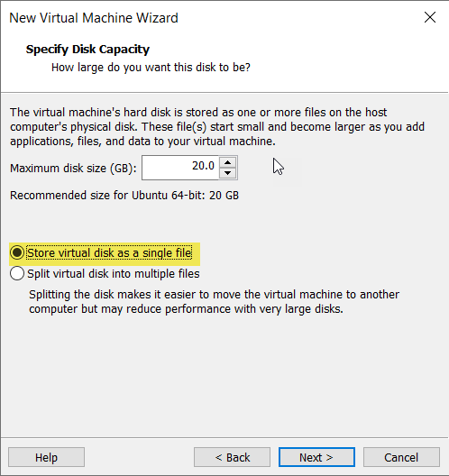
Task: Click the splitting the disk explanation text
Action: pyautogui.click(x=214, y=301)
